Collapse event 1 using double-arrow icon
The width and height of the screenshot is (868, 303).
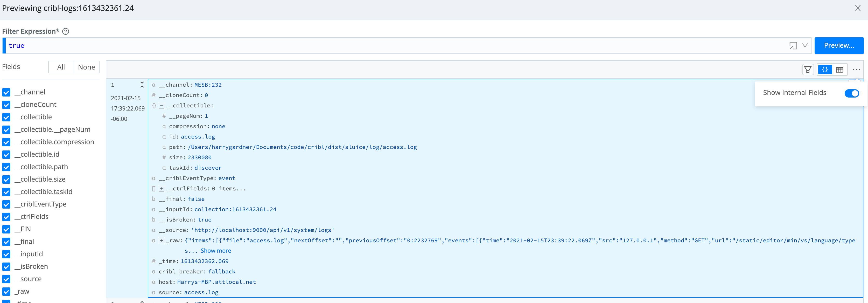coord(142,85)
